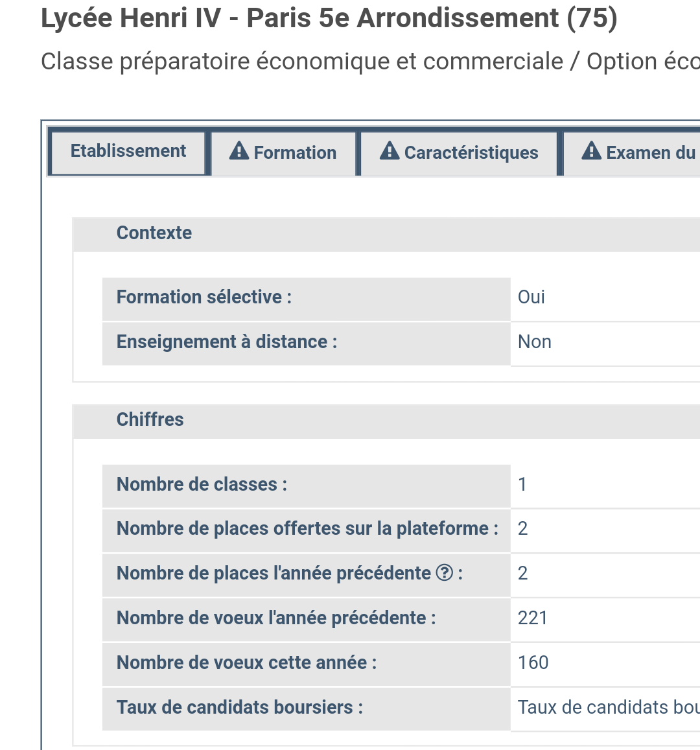Click the warning icon on Formation tab
Viewport: 700px width, 750px height.
[x=239, y=151]
